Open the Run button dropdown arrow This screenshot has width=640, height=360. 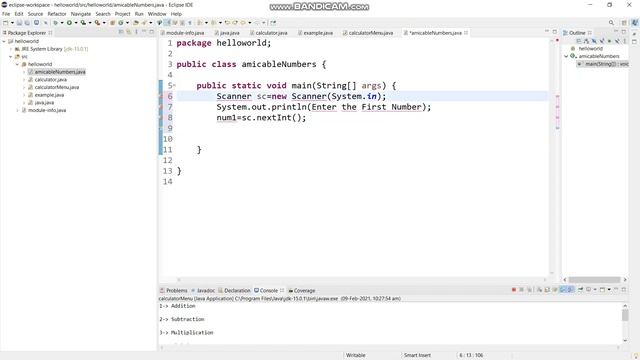click(x=76, y=23)
